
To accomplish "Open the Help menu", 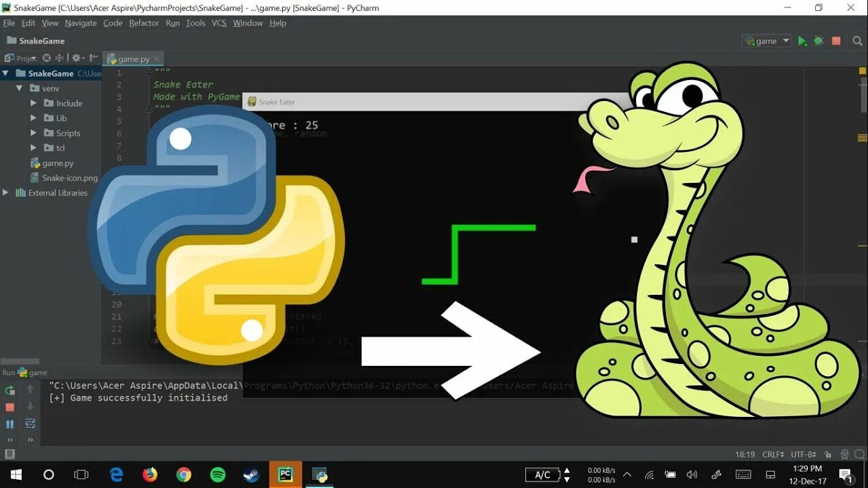I will click(278, 23).
